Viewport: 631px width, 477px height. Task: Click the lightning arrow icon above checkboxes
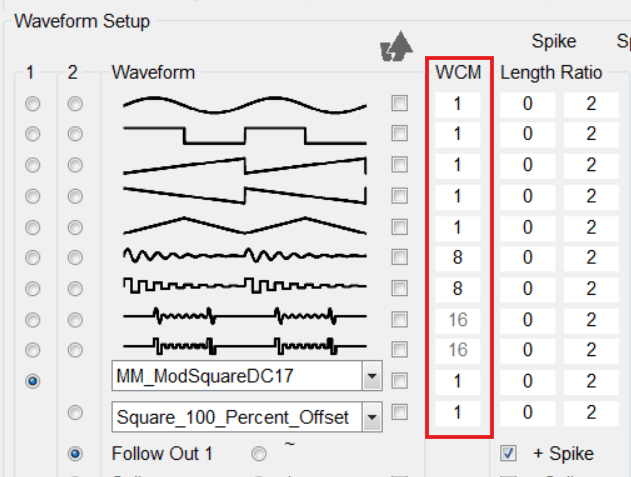point(396,46)
